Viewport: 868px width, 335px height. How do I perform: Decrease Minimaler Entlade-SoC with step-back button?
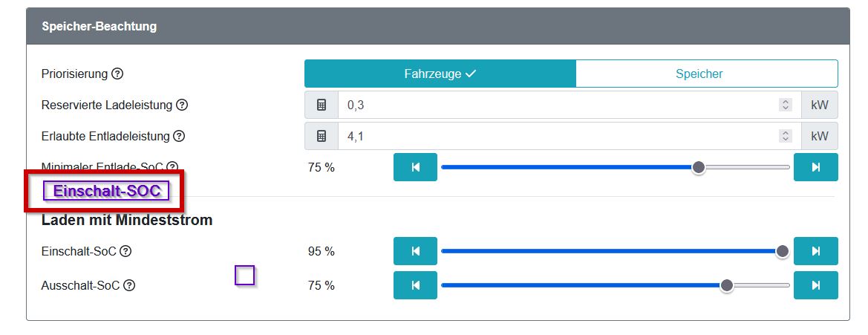point(415,167)
